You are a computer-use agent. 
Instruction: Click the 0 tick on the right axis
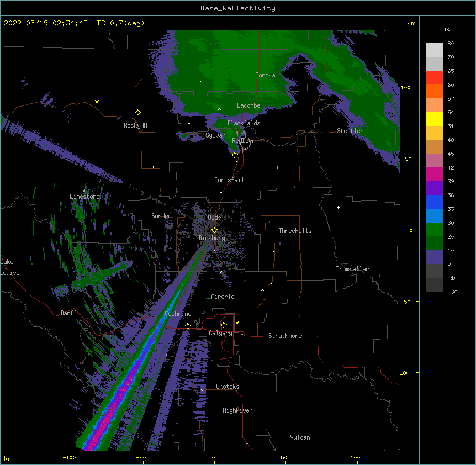[411, 231]
